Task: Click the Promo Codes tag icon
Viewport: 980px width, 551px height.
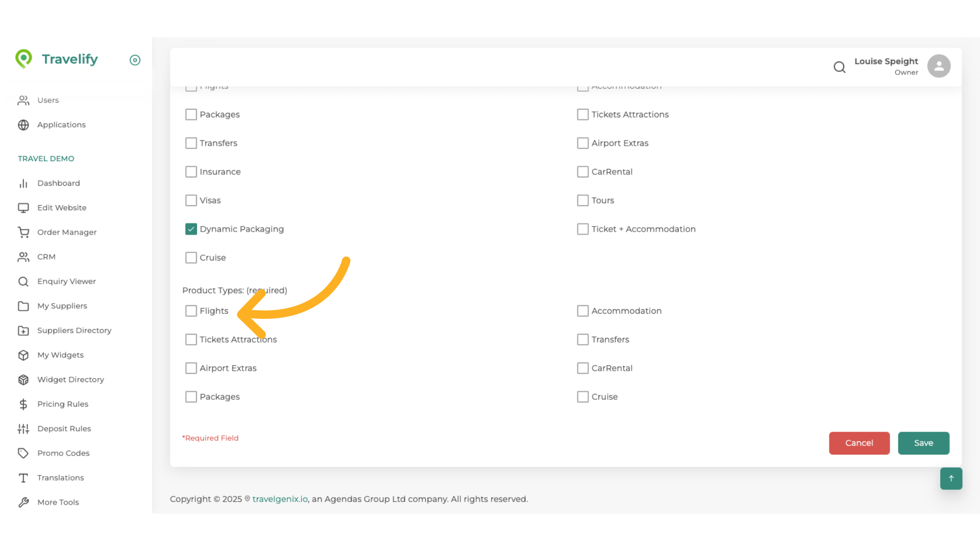Action: point(23,453)
